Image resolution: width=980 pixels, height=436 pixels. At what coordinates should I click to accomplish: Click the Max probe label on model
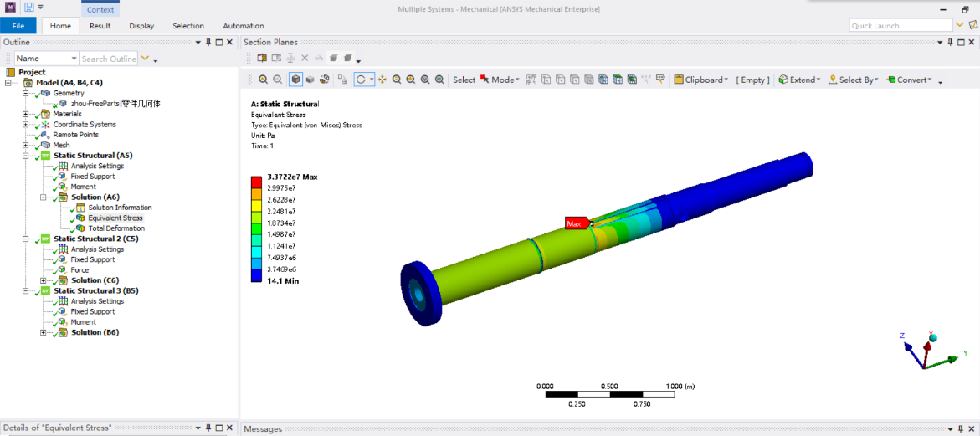577,223
